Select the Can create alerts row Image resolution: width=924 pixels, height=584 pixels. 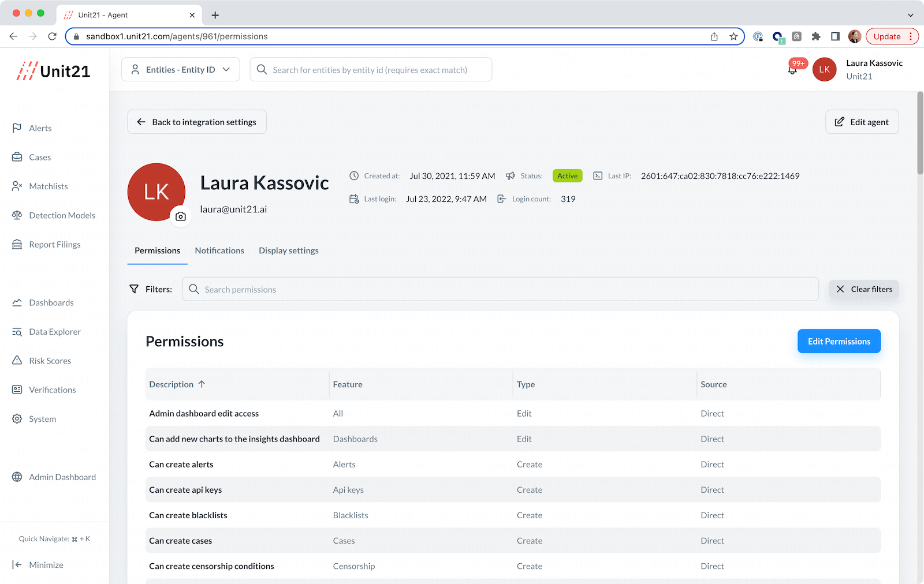(x=513, y=464)
